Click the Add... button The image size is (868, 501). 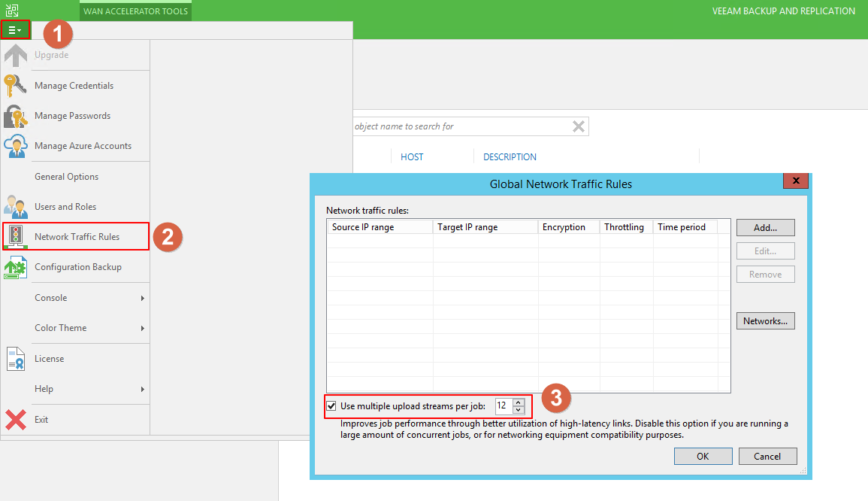tap(765, 227)
